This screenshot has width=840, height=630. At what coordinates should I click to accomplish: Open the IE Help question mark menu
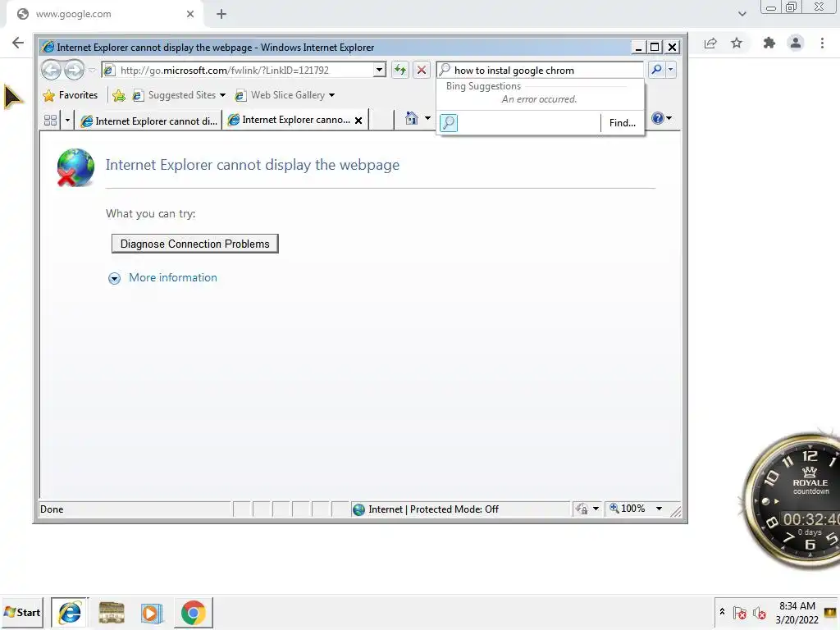click(x=662, y=118)
